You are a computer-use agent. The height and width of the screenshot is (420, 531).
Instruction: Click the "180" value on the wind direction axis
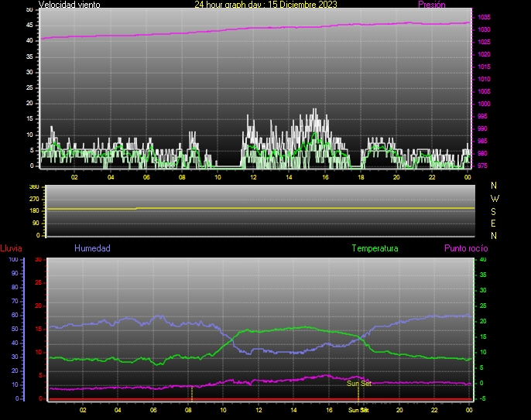[34, 211]
